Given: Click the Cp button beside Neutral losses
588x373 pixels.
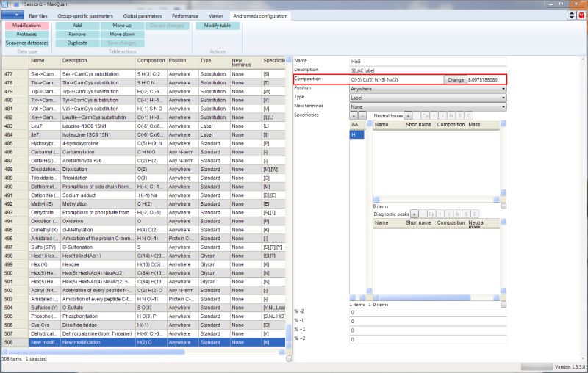Looking at the screenshot, I should 426,116.
